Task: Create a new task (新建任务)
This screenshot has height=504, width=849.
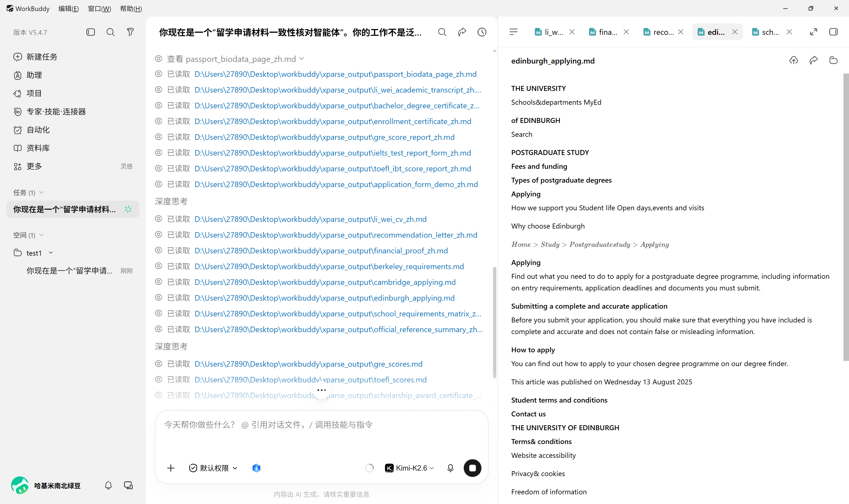Action: click(x=35, y=57)
